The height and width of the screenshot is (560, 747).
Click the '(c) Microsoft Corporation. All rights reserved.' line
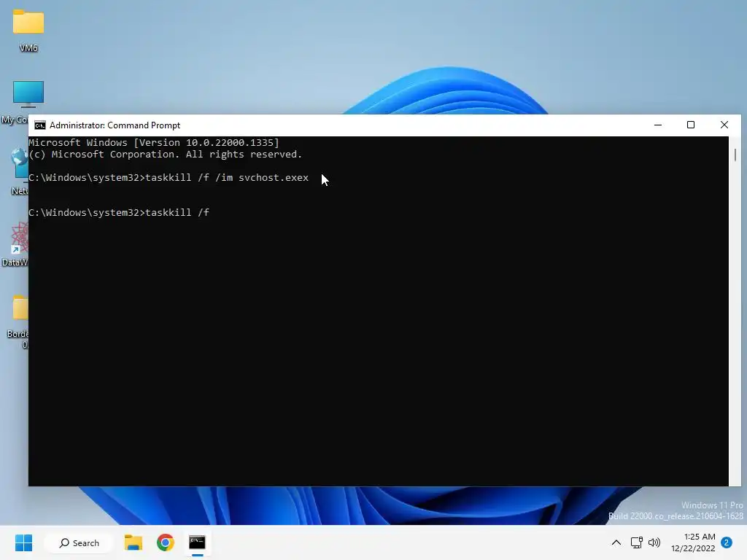166,155
